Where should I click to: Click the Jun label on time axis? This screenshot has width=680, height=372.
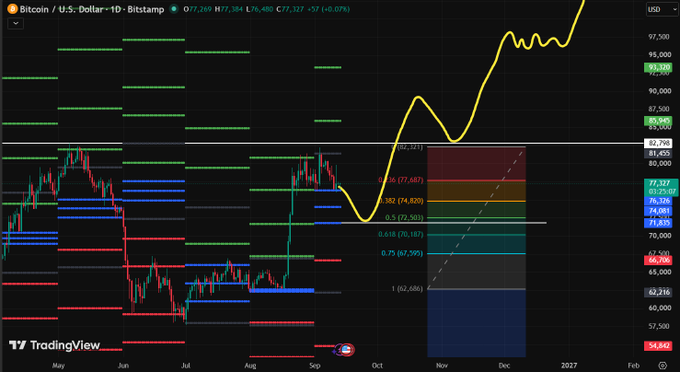click(123, 365)
